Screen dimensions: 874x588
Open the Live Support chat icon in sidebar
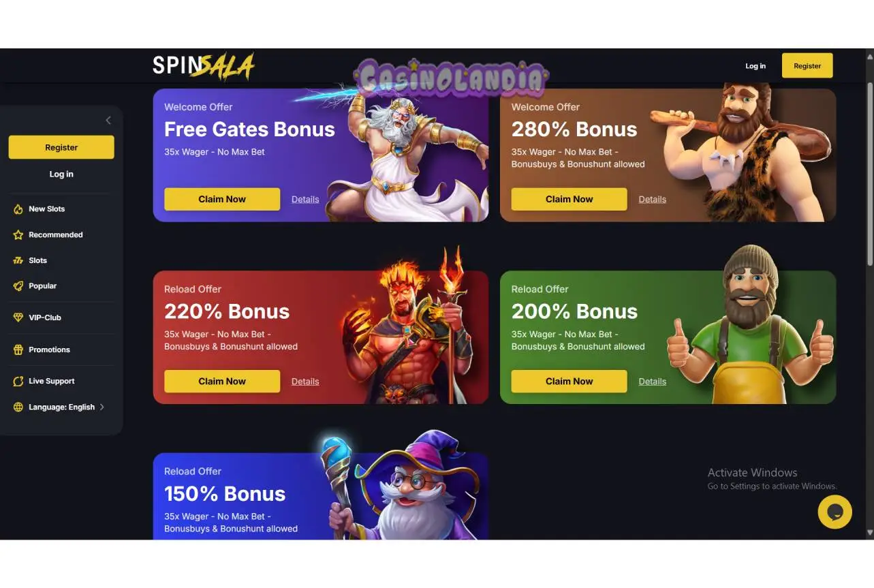pos(18,382)
